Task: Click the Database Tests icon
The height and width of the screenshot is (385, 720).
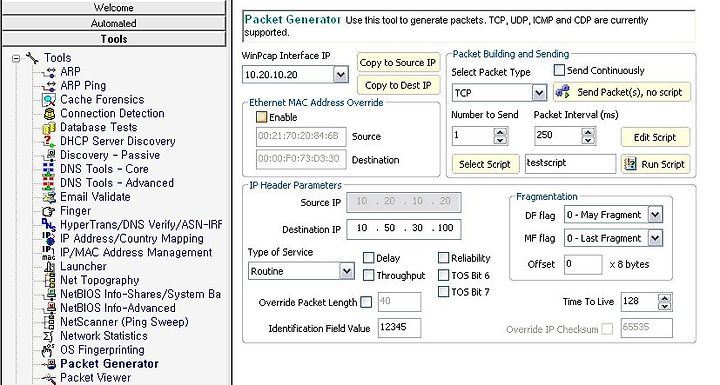Action: click(x=49, y=128)
